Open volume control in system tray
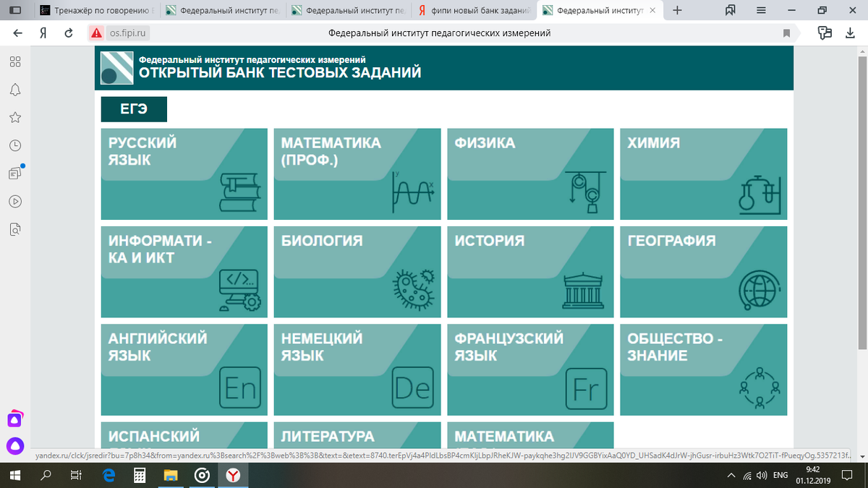Image resolution: width=868 pixels, height=488 pixels. tap(761, 476)
